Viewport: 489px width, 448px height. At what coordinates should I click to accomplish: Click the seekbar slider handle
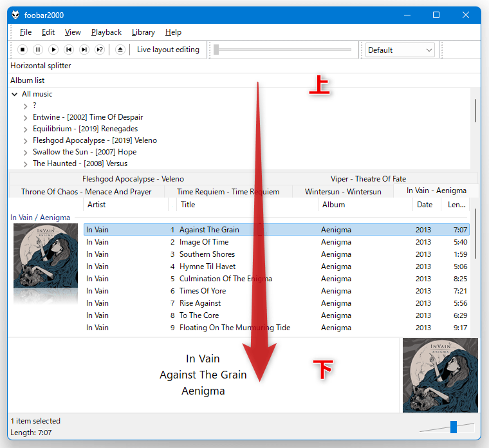pos(216,50)
